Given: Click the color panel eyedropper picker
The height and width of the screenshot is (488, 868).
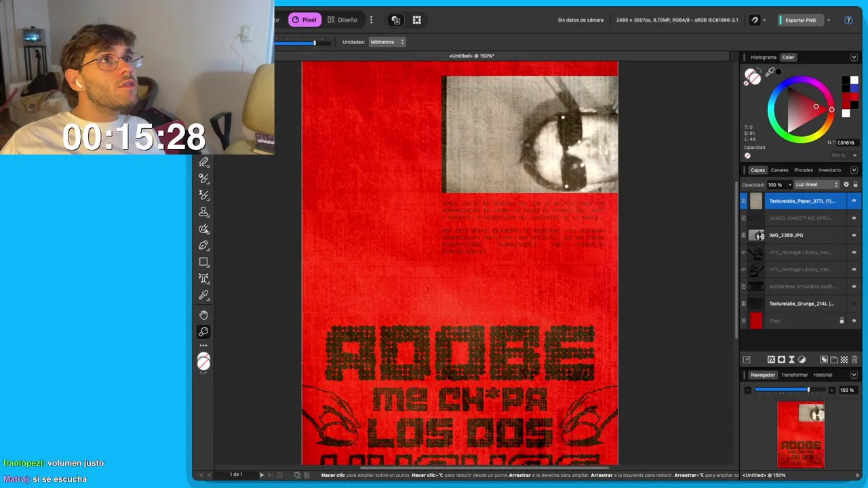Looking at the screenshot, I should pos(770,72).
